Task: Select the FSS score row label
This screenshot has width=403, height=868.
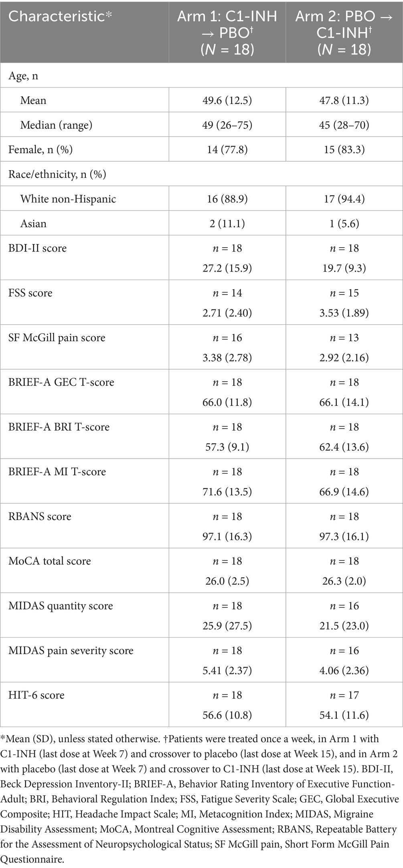Action: point(30,293)
